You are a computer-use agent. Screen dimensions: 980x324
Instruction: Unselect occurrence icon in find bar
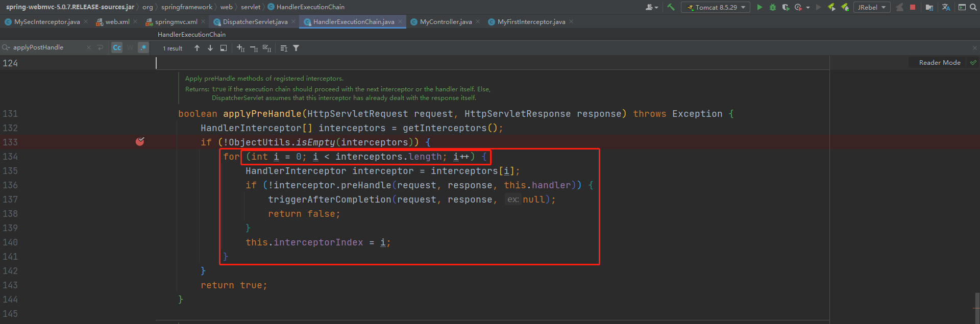254,48
